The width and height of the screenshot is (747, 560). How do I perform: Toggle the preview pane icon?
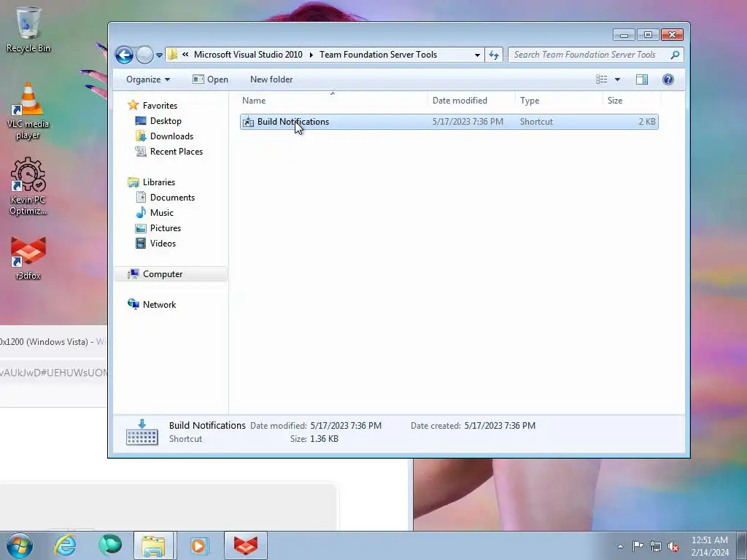click(642, 79)
